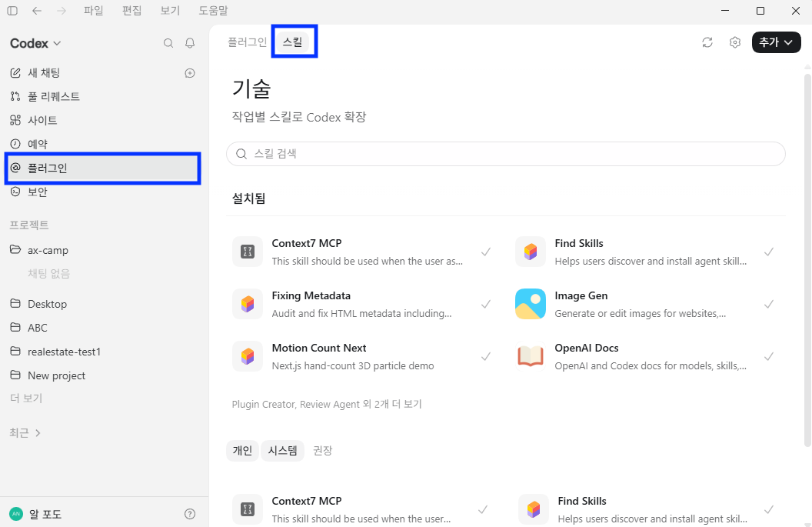Select the 시스템 filter tab

[283, 450]
